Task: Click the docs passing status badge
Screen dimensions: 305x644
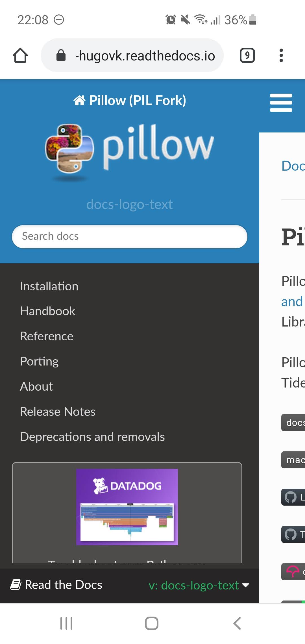Action: coord(294,423)
